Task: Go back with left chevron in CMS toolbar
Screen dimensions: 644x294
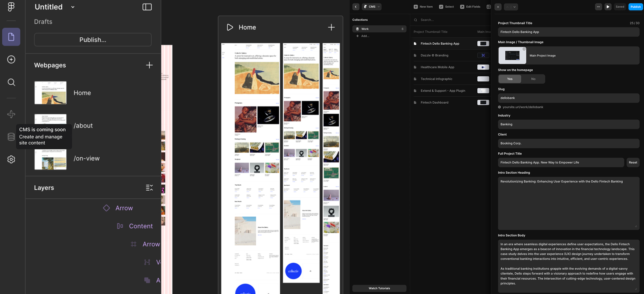Action: (x=356, y=7)
